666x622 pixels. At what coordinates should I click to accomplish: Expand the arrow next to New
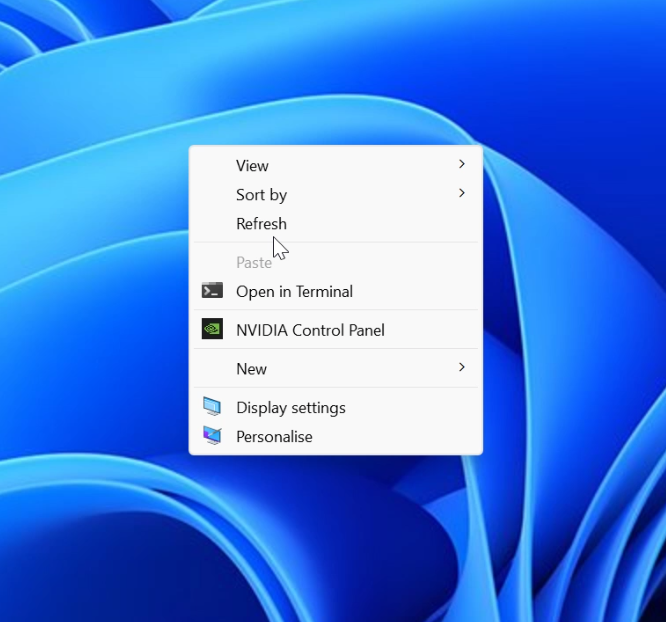click(x=462, y=368)
